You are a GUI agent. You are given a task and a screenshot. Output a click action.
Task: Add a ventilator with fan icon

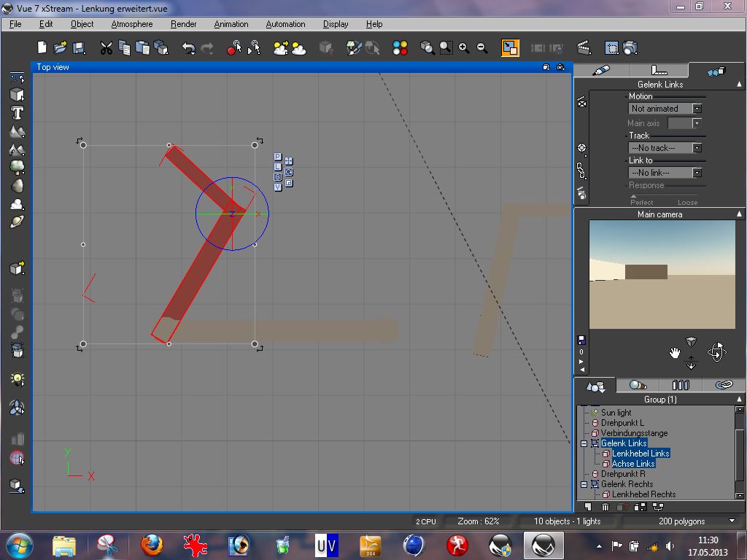18,408
